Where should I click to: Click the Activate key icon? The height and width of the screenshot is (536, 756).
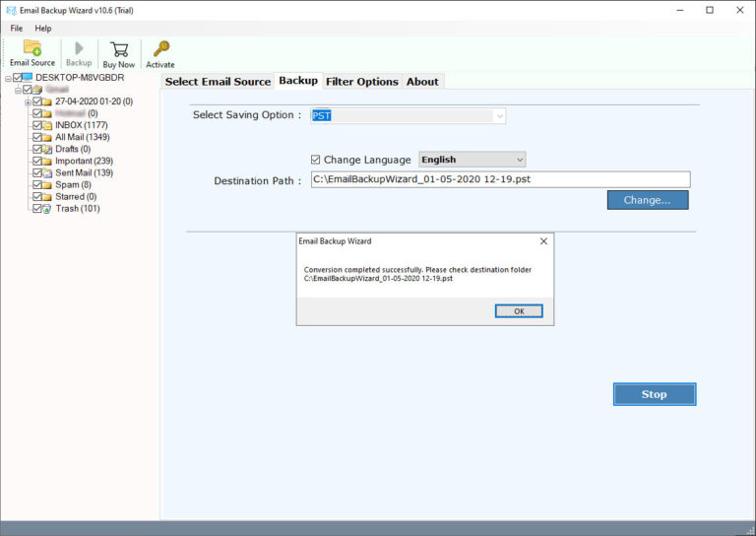pyautogui.click(x=161, y=48)
